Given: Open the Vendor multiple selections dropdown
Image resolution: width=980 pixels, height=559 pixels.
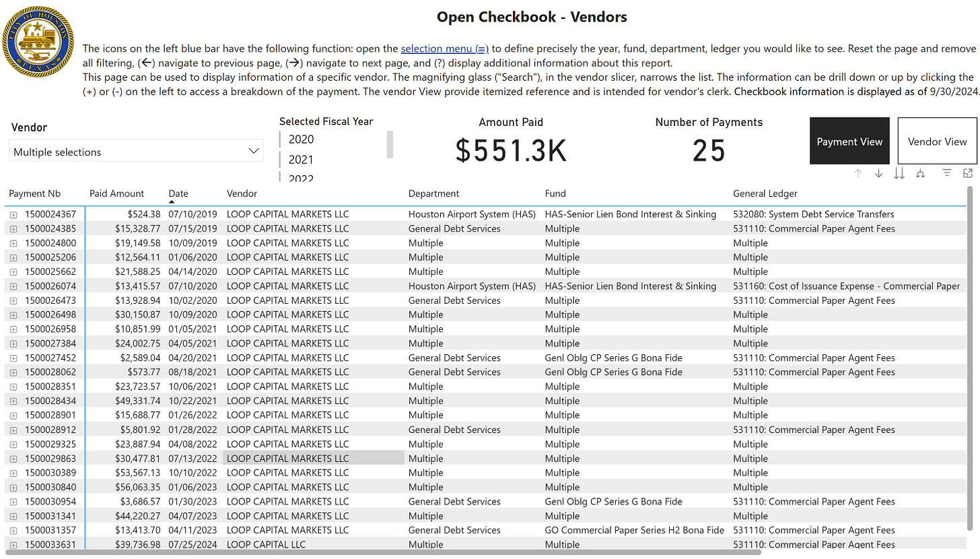Looking at the screenshot, I should point(137,152).
